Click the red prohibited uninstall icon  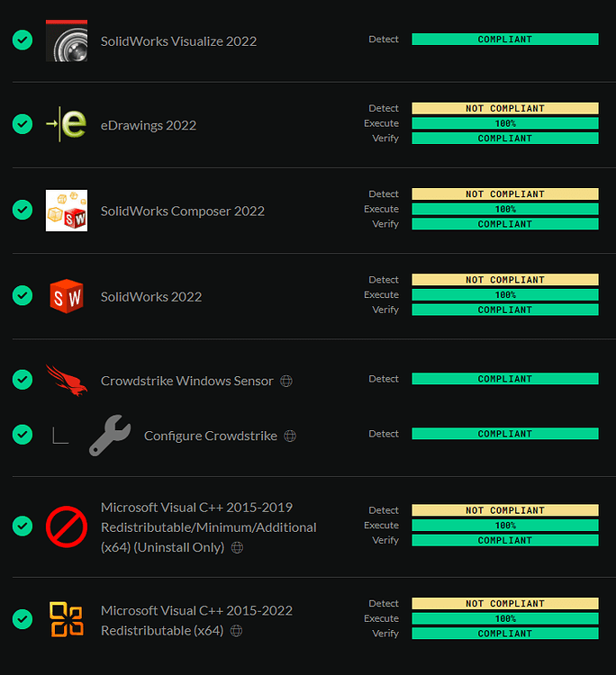point(67,526)
